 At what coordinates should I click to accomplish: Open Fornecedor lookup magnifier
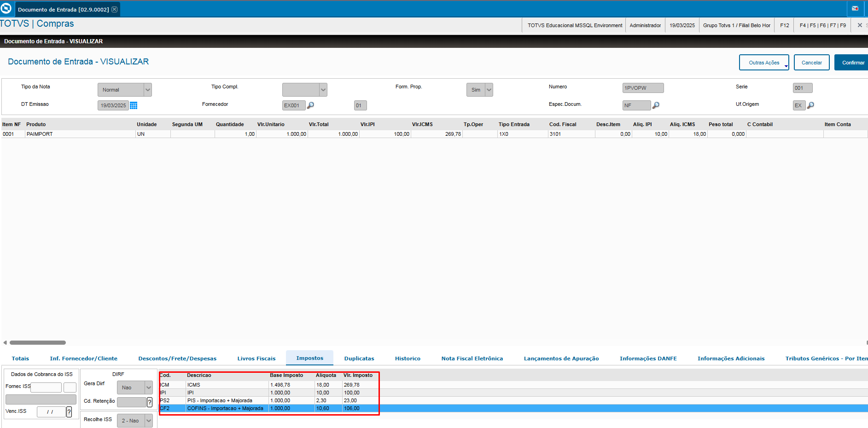[311, 105]
